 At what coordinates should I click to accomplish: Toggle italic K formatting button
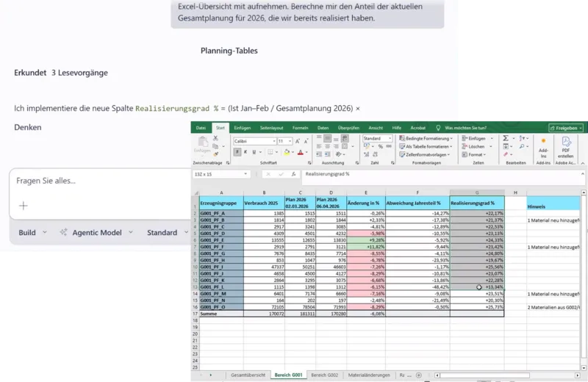pos(245,152)
